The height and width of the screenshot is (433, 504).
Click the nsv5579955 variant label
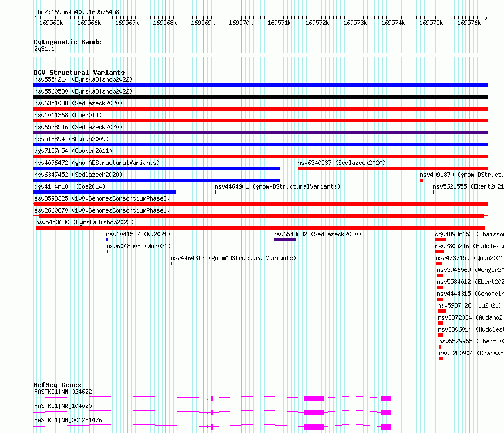click(471, 341)
